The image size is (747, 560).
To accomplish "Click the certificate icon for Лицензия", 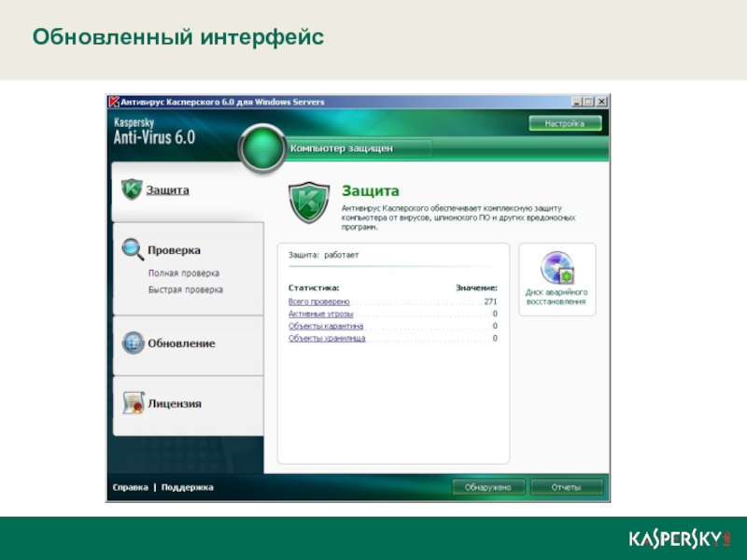I will click(x=133, y=403).
